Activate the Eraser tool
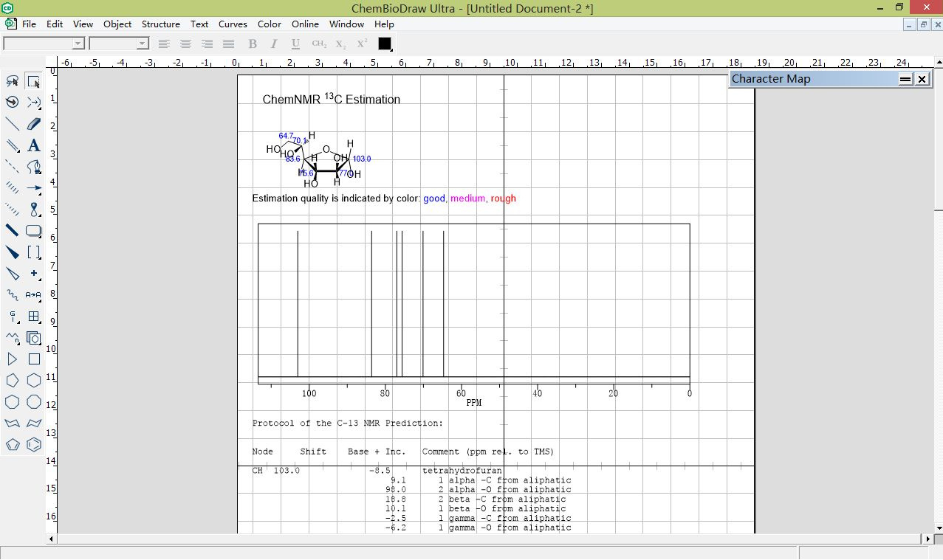The height and width of the screenshot is (560, 943). pyautogui.click(x=32, y=123)
